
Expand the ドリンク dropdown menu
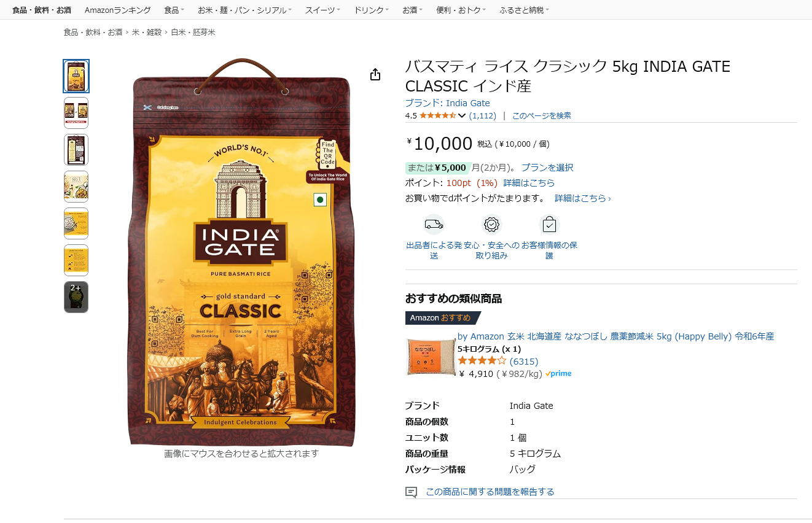pyautogui.click(x=372, y=10)
